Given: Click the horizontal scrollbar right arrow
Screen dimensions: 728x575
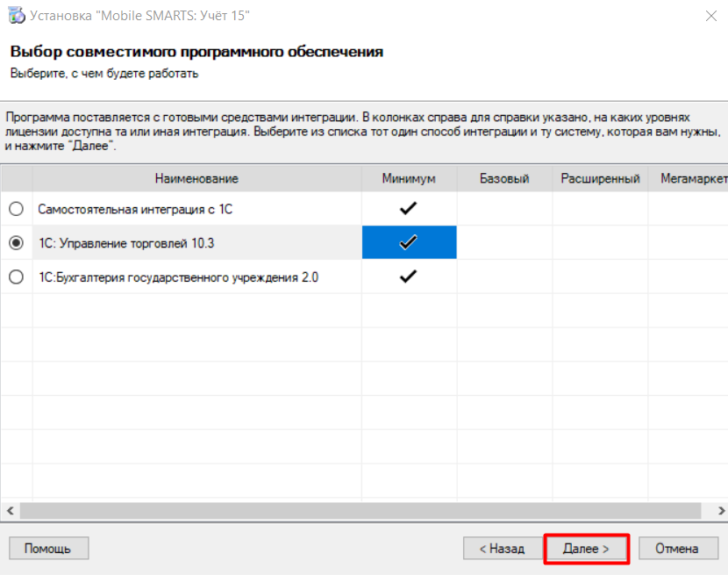Looking at the screenshot, I should coord(721,510).
